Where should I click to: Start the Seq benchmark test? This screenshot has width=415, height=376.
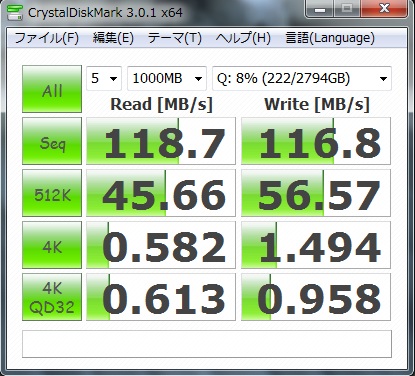tap(52, 141)
